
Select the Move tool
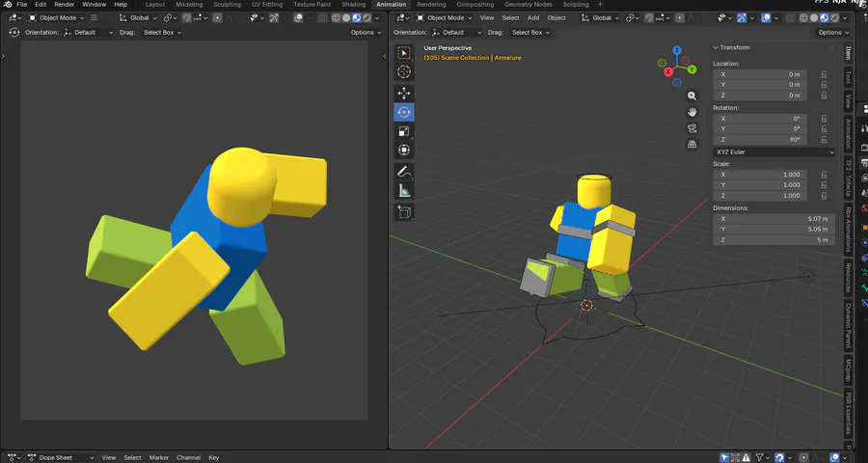404,93
